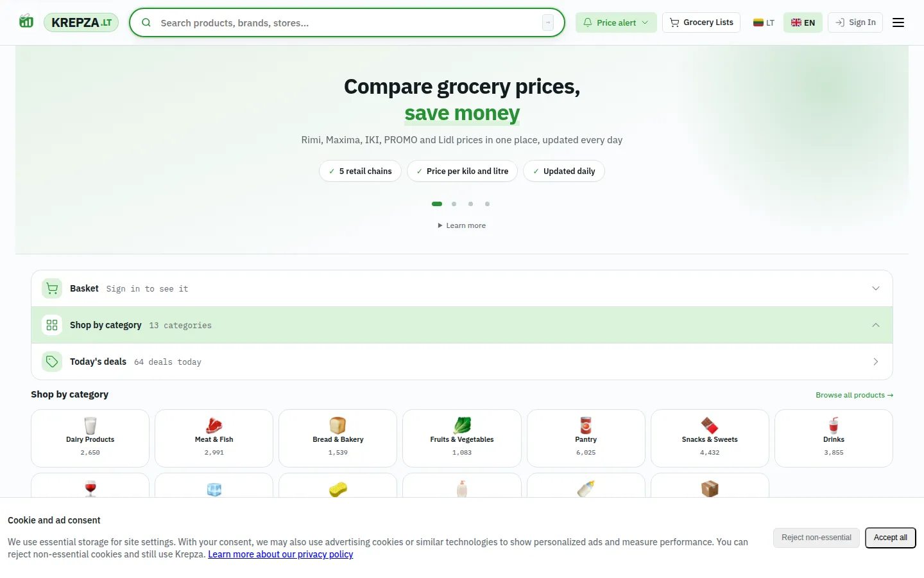Open the Price alert dropdown
The height and width of the screenshot is (578, 924).
[x=616, y=22]
